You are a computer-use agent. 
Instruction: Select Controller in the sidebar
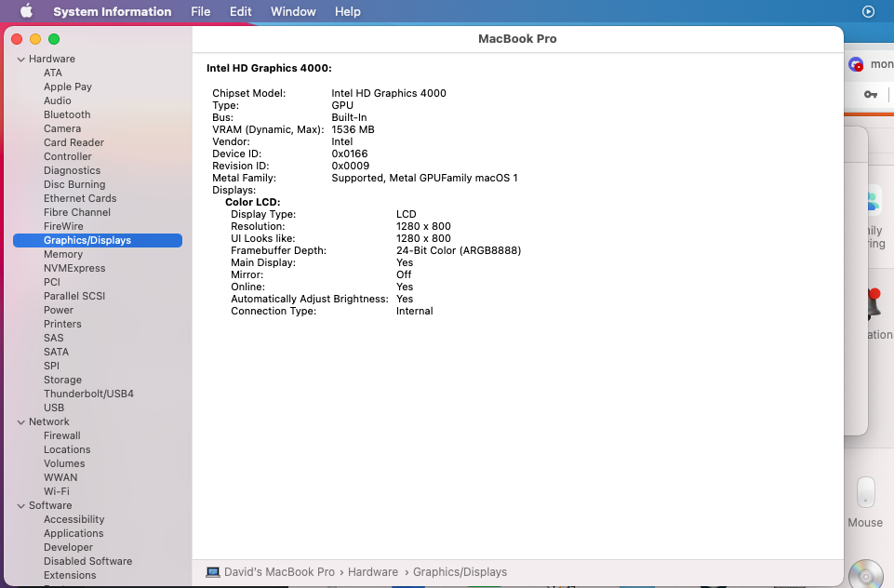(68, 157)
